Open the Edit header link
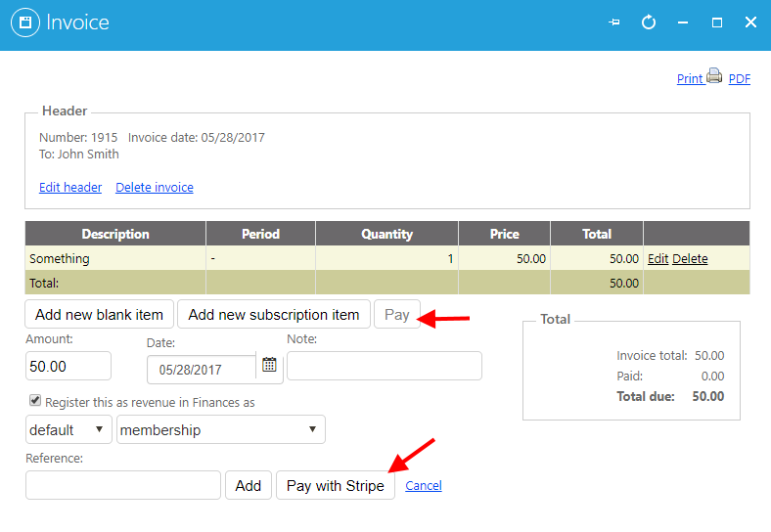This screenshot has width=771, height=532. click(70, 188)
